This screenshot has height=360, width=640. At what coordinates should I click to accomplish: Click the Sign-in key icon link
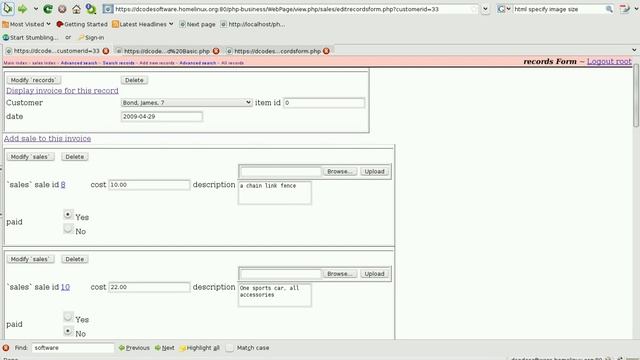91,37
